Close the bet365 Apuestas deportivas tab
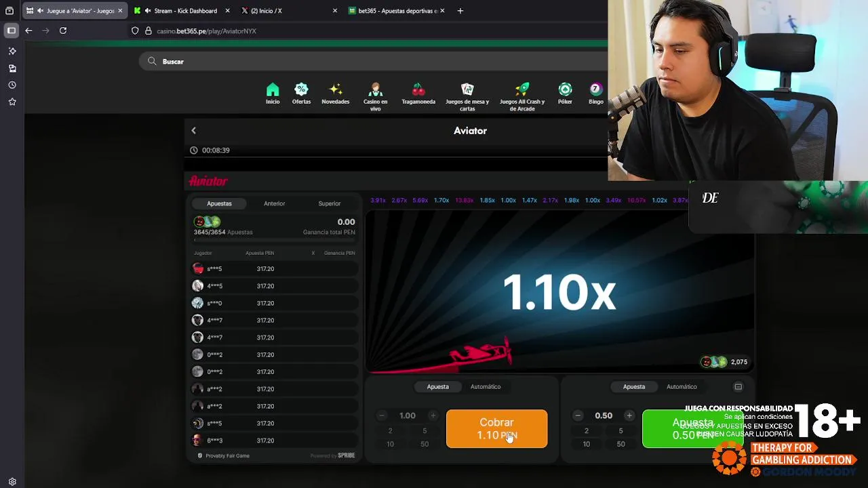868x488 pixels. (442, 11)
